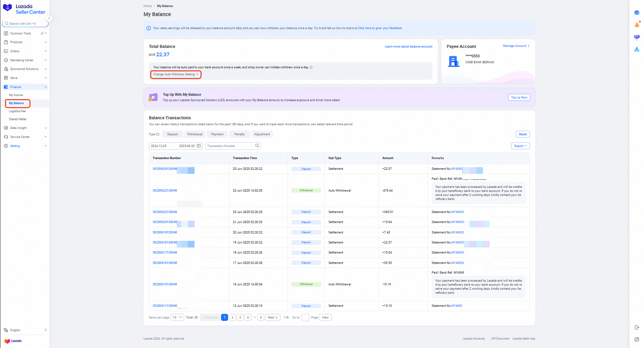Select the Products icon in the sidebar

click(6, 42)
